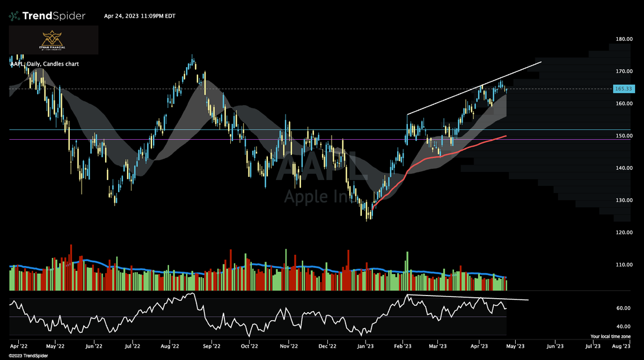Click the TrendSpider spider logo icon
This screenshot has width=644, height=360.
tap(15, 16)
